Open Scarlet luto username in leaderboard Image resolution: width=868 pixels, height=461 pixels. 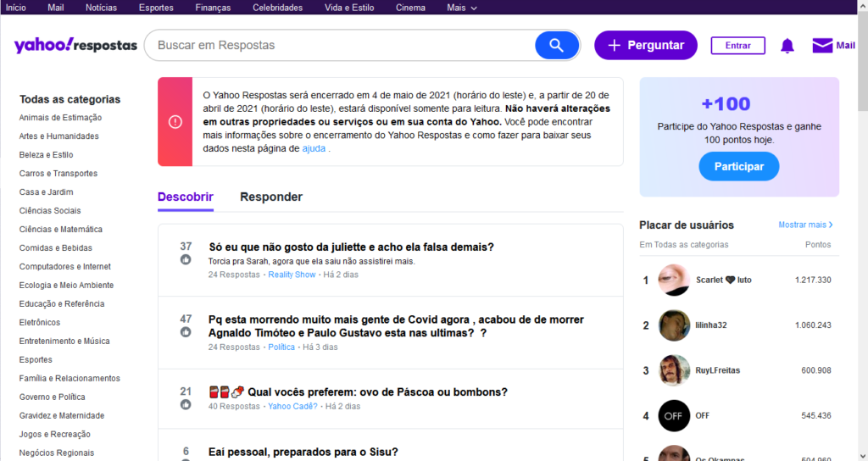point(724,280)
